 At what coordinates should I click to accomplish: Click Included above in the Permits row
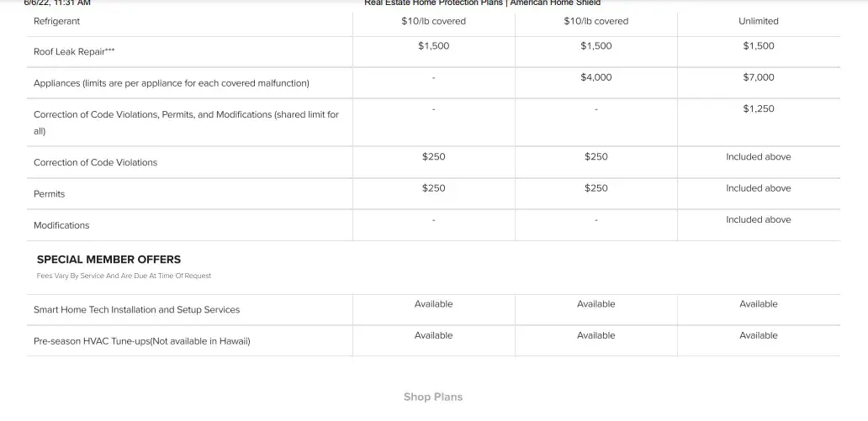point(758,188)
